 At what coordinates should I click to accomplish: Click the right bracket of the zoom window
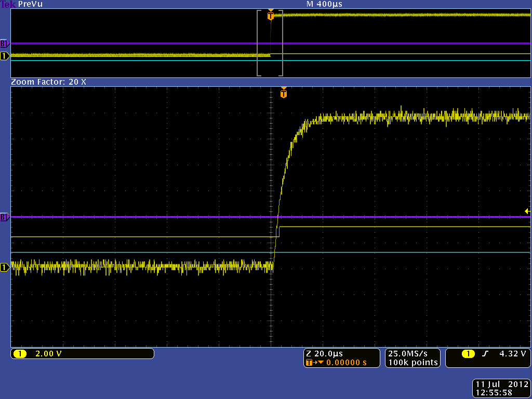[281, 43]
